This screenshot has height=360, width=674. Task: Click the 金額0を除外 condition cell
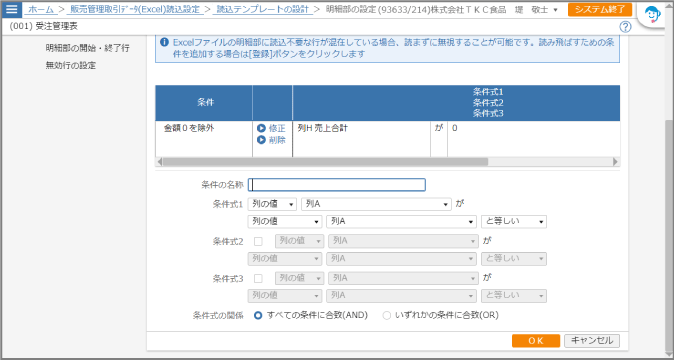(x=204, y=139)
